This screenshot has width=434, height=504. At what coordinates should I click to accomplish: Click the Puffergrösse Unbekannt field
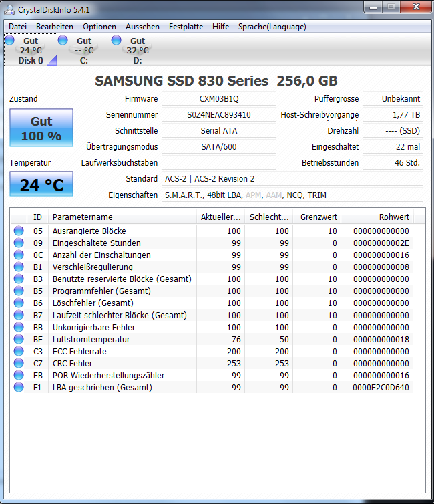(393, 99)
